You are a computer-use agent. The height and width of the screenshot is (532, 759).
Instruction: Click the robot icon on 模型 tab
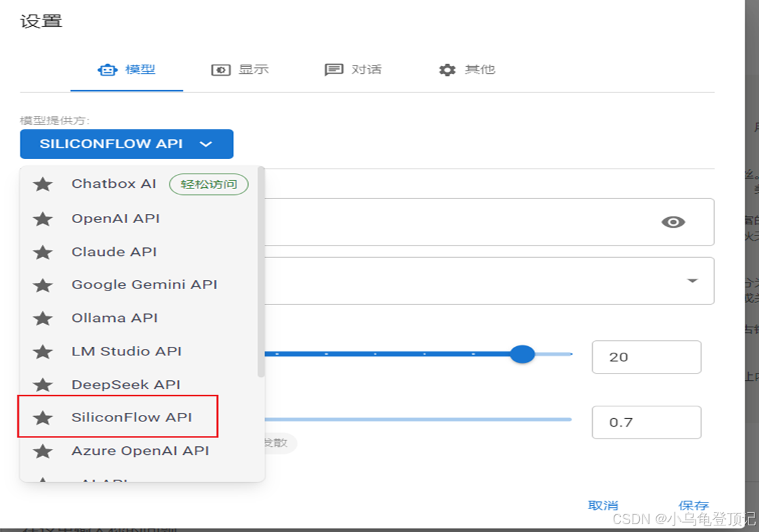(107, 70)
